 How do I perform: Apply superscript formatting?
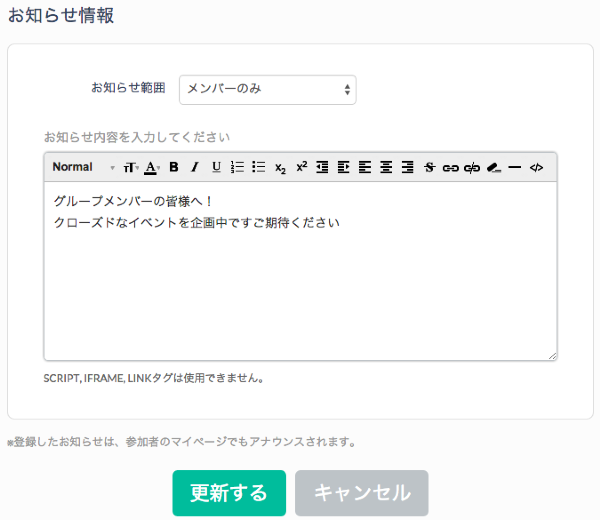301,167
